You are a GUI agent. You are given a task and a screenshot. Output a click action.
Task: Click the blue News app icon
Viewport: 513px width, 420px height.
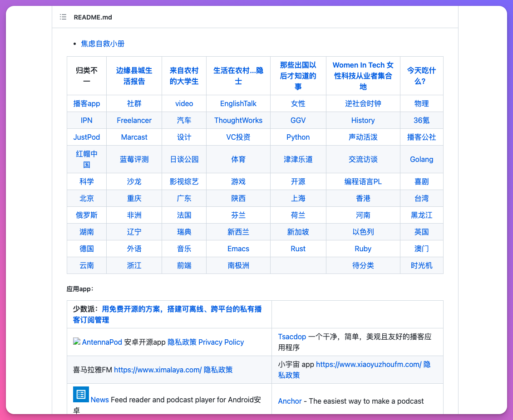[x=81, y=394]
